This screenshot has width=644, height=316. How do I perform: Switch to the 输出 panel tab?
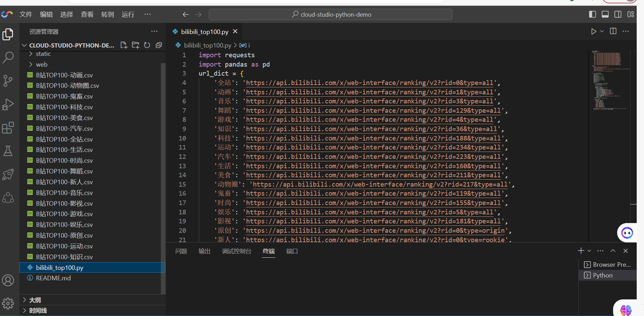pyautogui.click(x=205, y=251)
